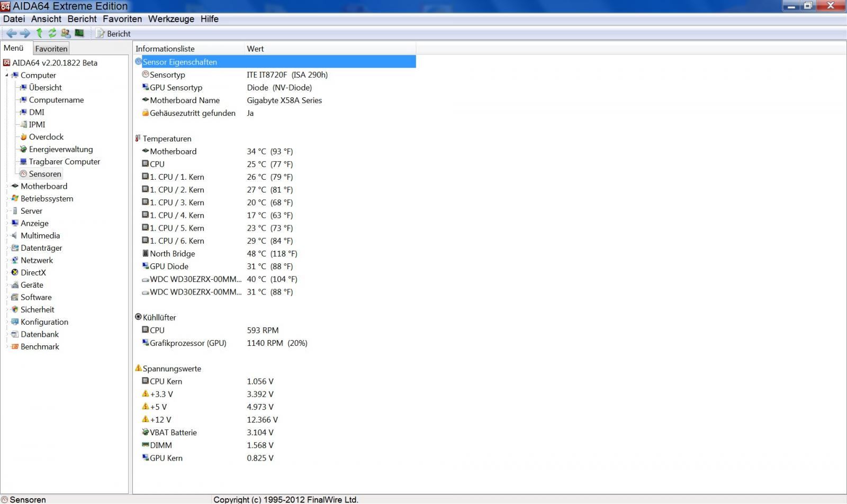847x504 pixels.
Task: Open the Werkzeuge menu
Action: point(171,19)
